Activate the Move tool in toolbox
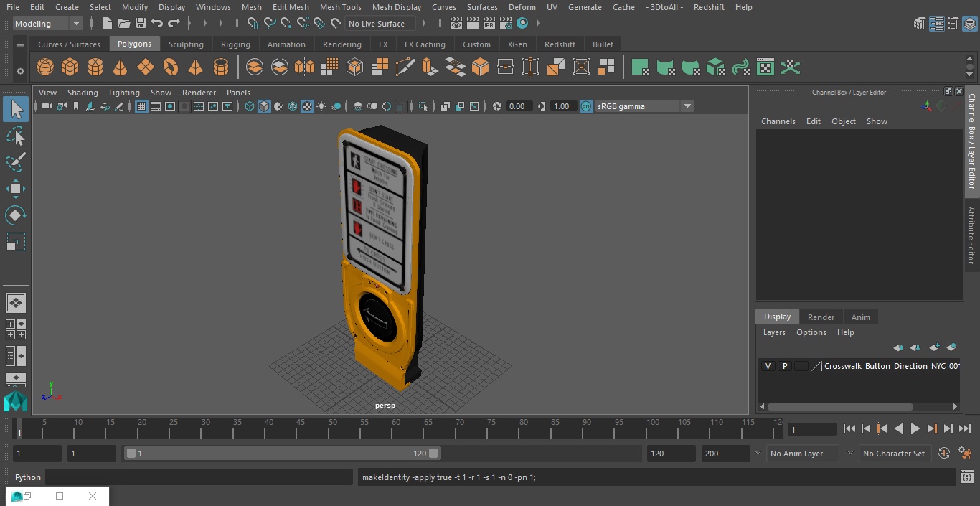The width and height of the screenshot is (980, 506). (16, 189)
